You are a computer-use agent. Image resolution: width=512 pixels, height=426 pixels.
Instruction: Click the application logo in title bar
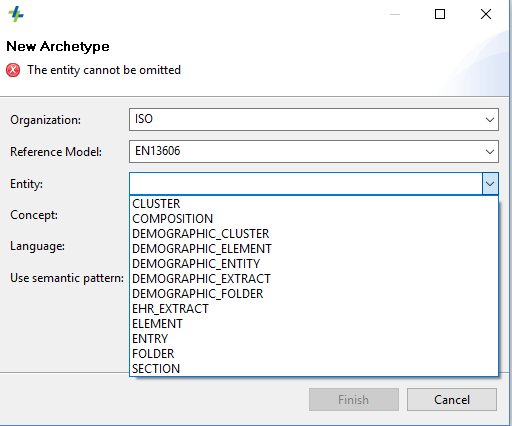[16, 14]
